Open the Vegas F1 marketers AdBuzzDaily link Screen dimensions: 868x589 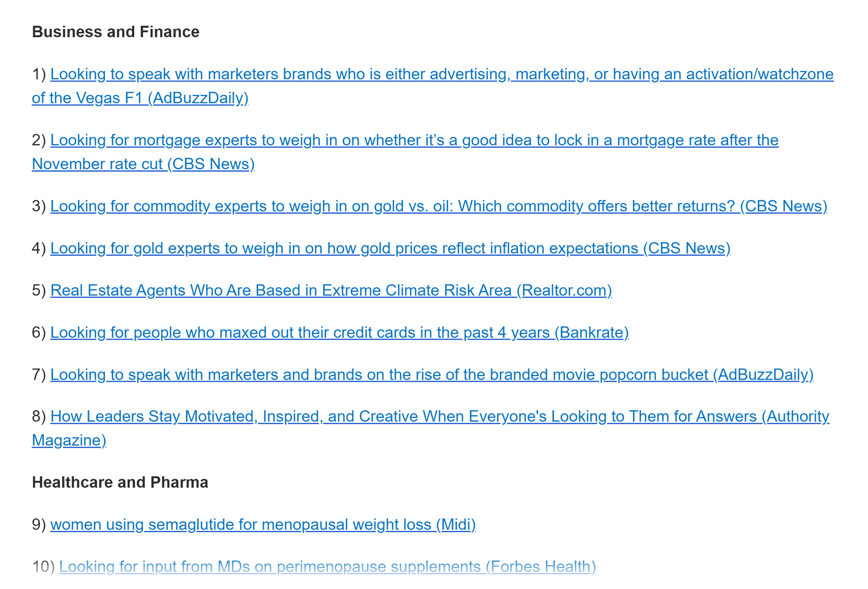(442, 74)
